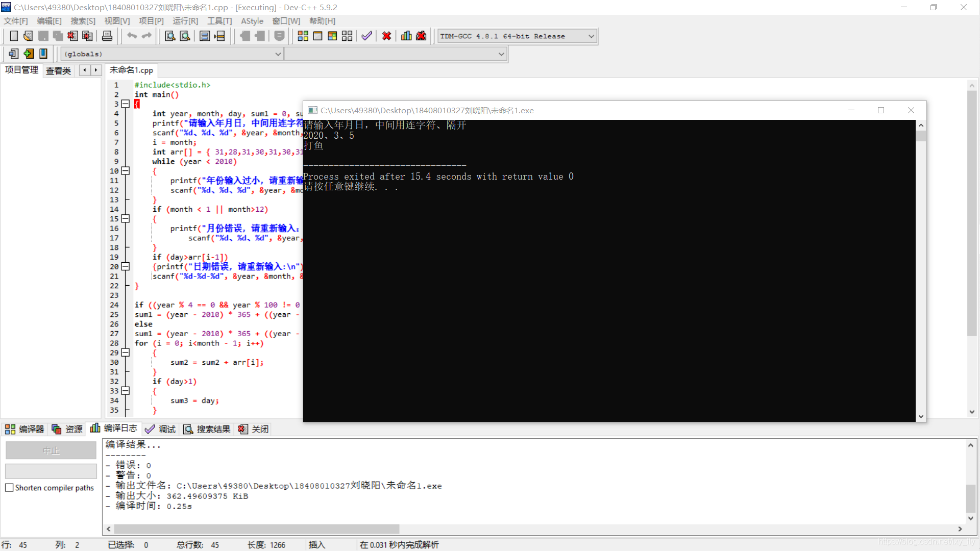Collapse code fold at line 20
Screen dimensions: 980x551
tap(126, 267)
